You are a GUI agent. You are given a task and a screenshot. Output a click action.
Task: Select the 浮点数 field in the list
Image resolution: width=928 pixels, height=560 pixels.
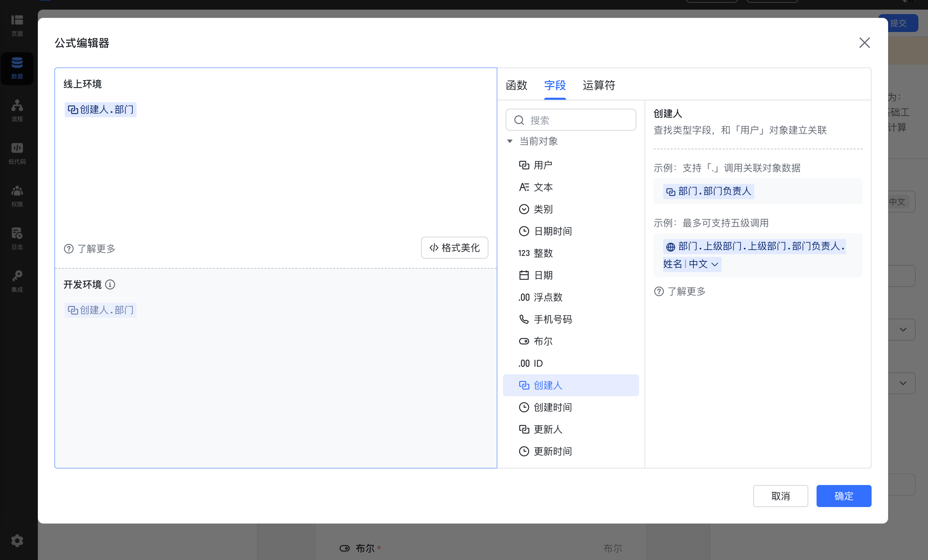click(571, 297)
